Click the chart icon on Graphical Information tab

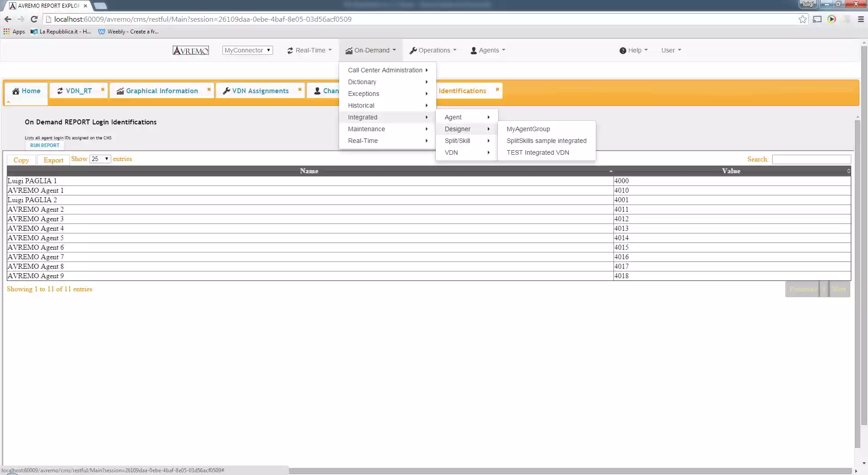pyautogui.click(x=120, y=90)
